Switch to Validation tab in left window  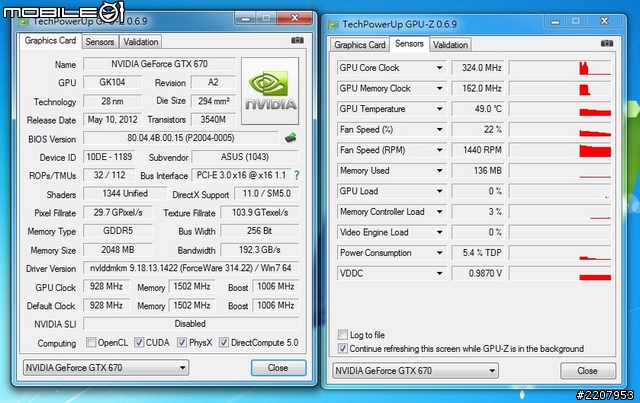[141, 42]
